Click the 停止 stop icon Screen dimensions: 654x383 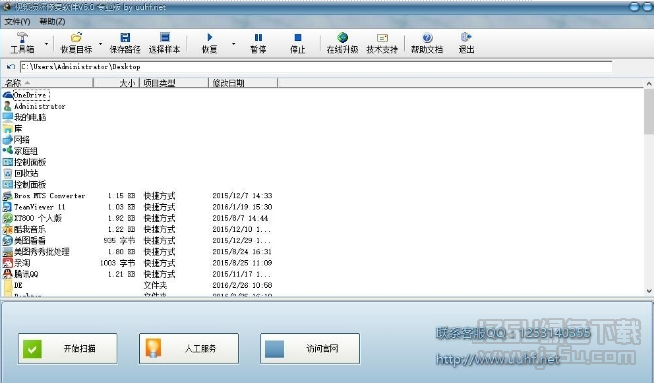pos(297,38)
